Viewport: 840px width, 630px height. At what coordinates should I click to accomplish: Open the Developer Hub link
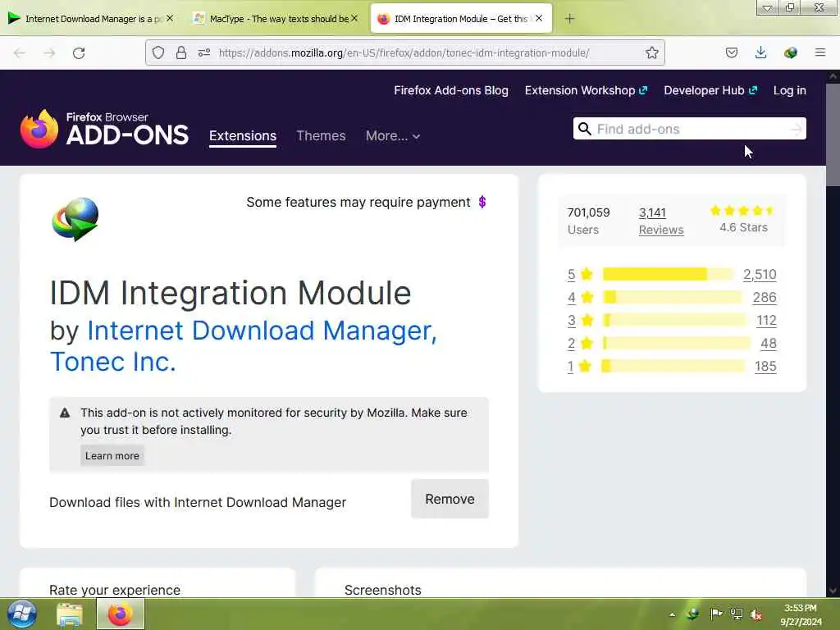tap(710, 90)
